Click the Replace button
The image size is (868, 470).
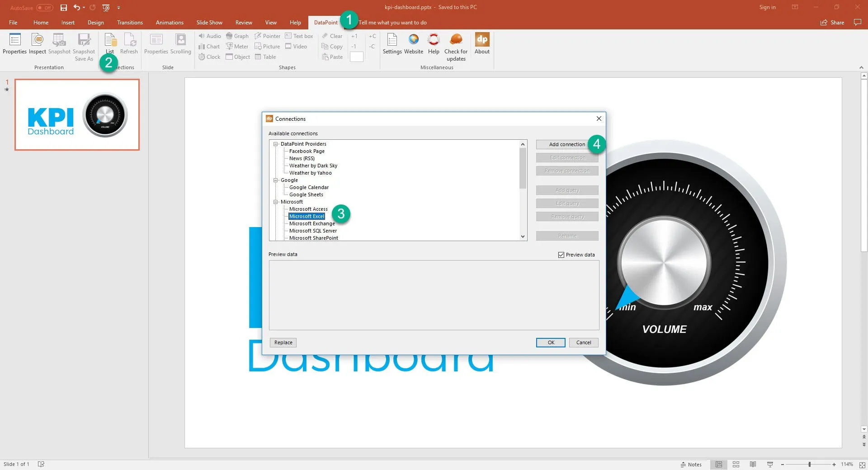(x=283, y=343)
